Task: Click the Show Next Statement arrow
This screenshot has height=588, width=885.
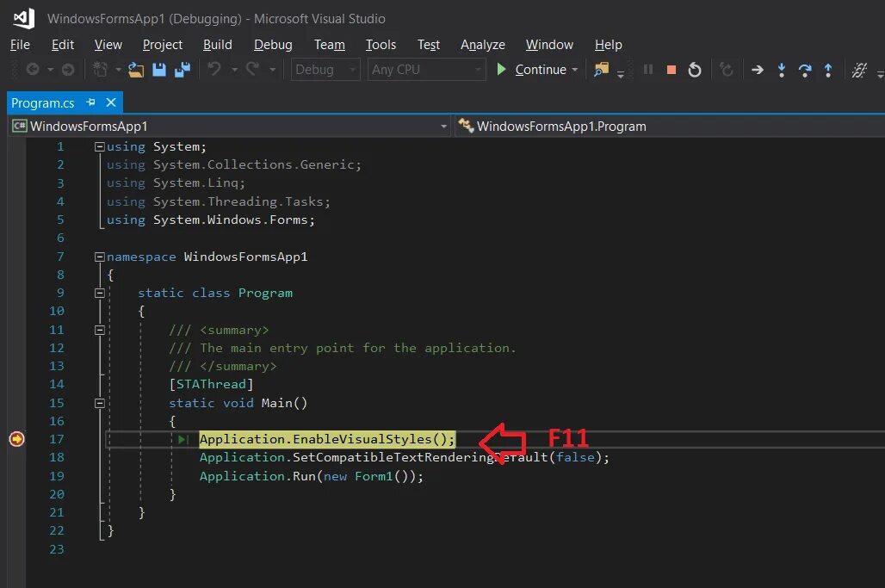Action: click(758, 70)
